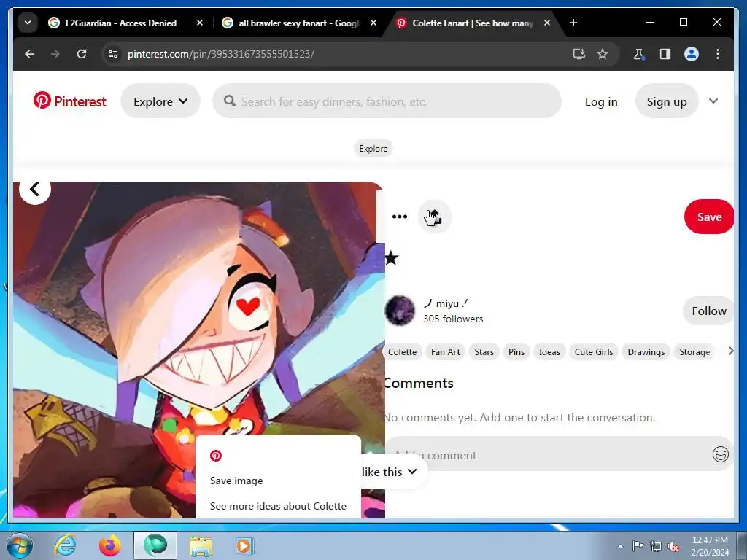The image size is (747, 560).
Task: Click the share pin icon
Action: (434, 217)
